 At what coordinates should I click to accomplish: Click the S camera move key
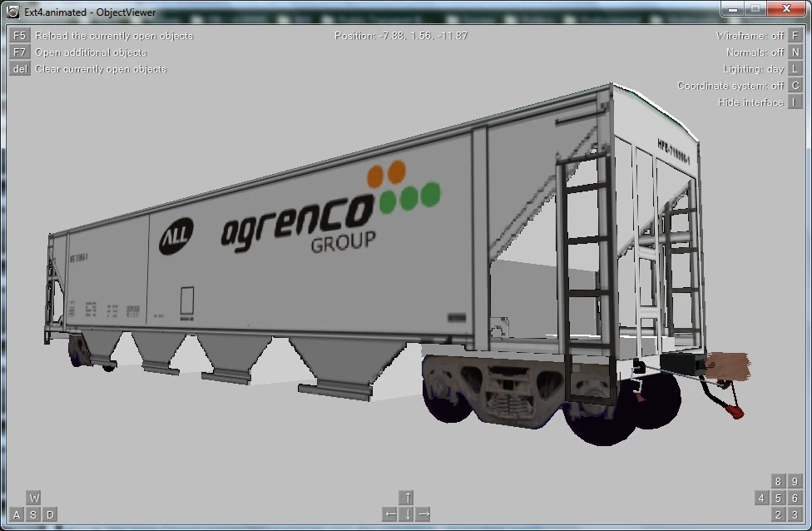click(x=33, y=514)
